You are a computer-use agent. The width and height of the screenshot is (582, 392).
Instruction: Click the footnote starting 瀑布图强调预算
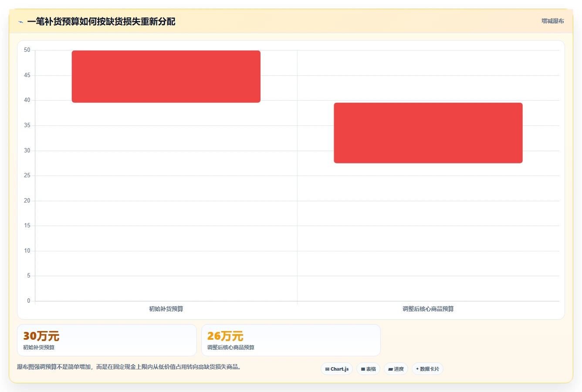[129, 367]
